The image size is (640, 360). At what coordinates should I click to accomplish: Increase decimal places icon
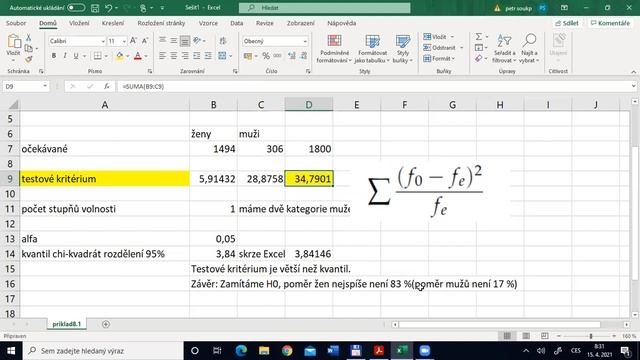coord(291,56)
